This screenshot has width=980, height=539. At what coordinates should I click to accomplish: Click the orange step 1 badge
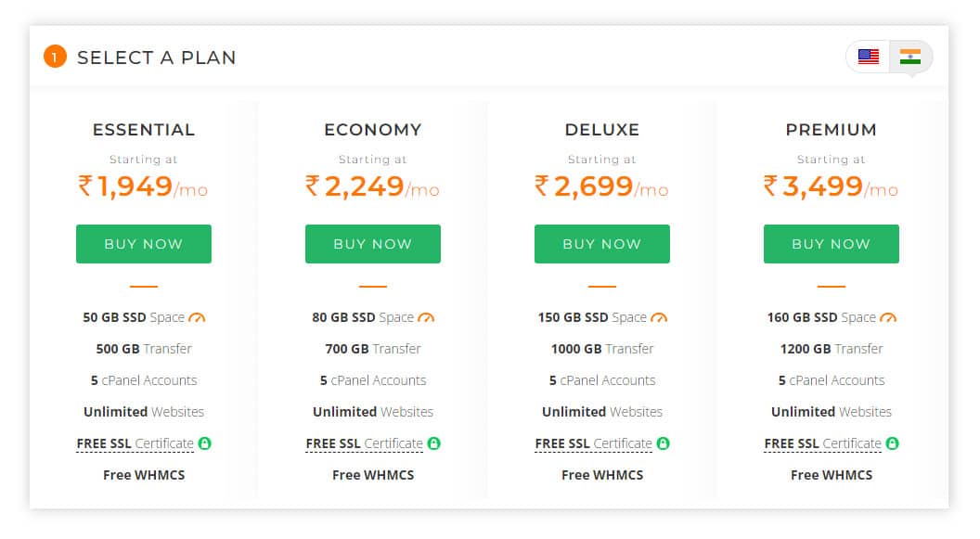pos(55,57)
